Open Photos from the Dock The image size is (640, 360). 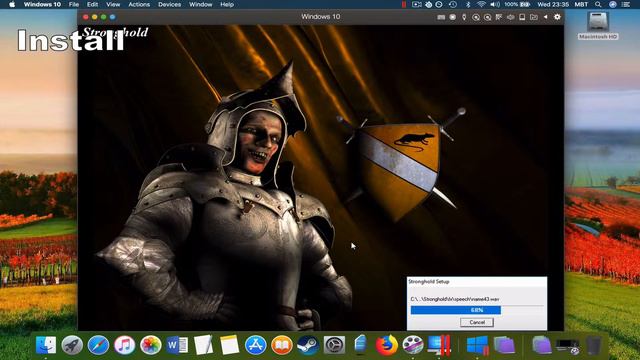pos(151,345)
